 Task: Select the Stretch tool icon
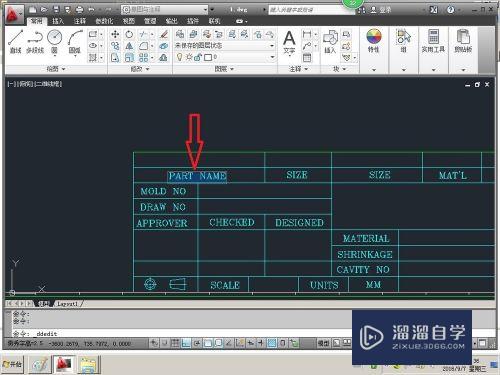pyautogui.click(x=115, y=58)
